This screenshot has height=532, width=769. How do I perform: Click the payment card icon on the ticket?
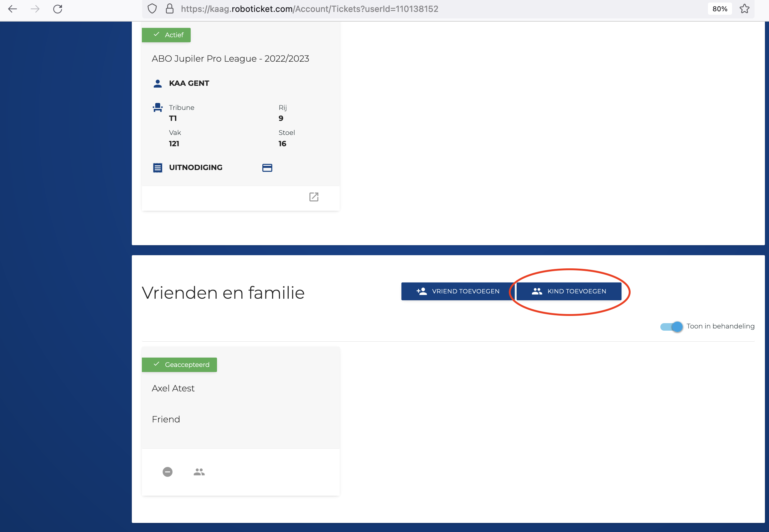click(x=267, y=168)
